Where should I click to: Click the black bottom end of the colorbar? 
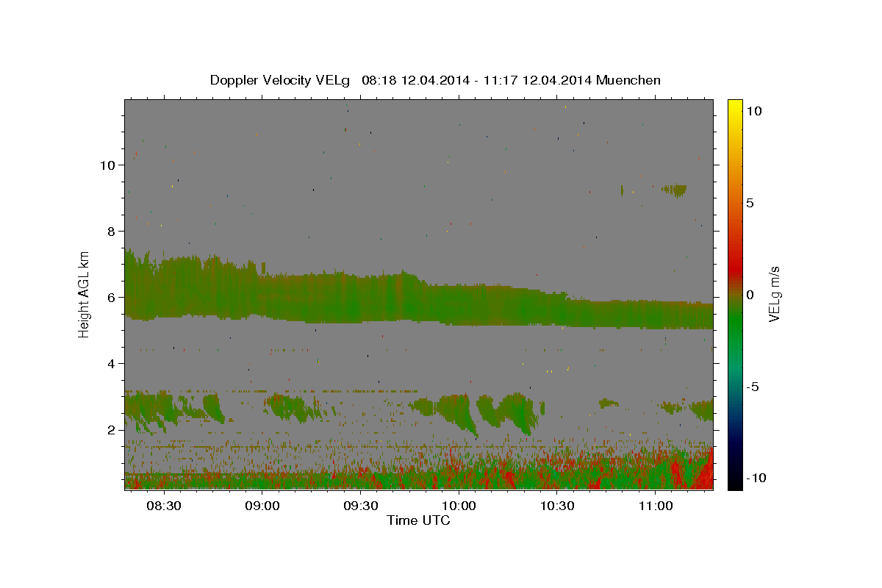735,483
